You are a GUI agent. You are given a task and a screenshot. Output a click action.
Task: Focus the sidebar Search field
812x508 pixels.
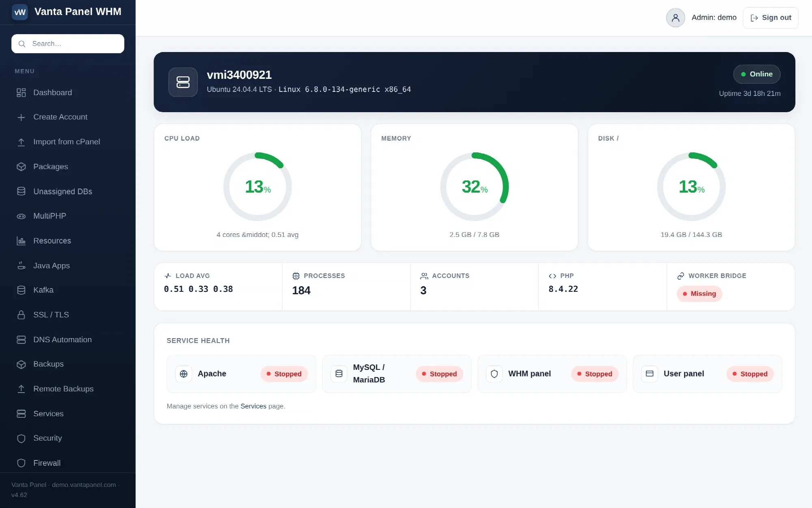(x=68, y=44)
